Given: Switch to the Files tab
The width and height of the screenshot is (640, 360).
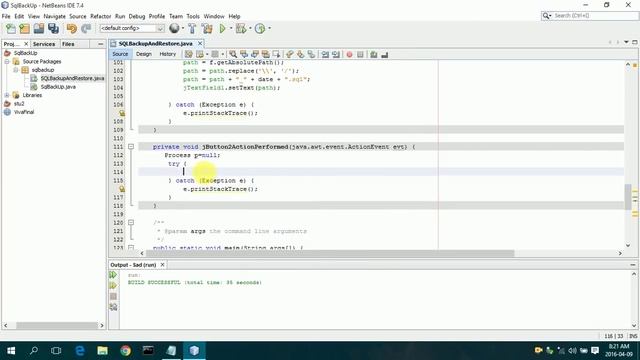Looking at the screenshot, I should pyautogui.click(x=68, y=44).
